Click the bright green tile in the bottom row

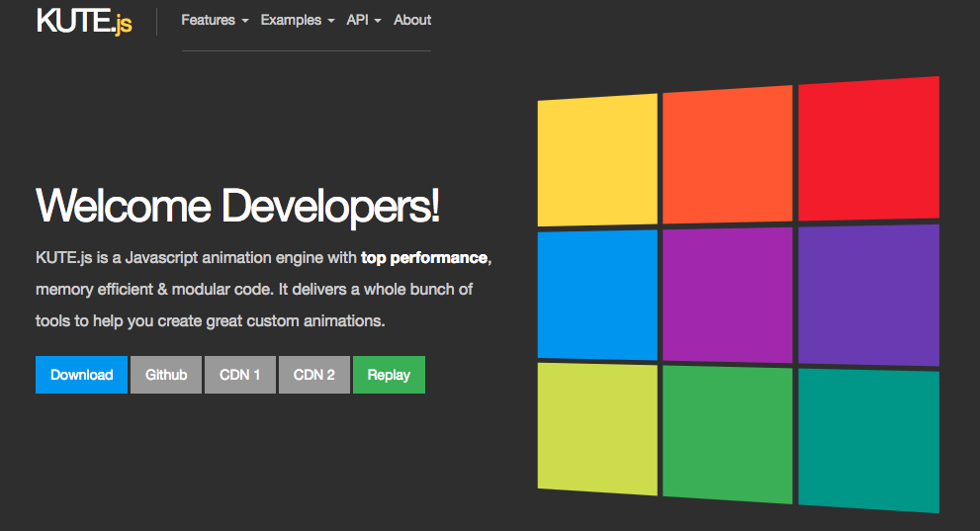point(728,435)
